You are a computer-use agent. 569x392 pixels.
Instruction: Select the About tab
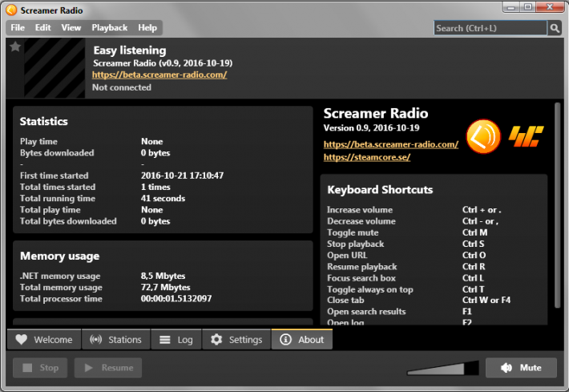coord(302,339)
